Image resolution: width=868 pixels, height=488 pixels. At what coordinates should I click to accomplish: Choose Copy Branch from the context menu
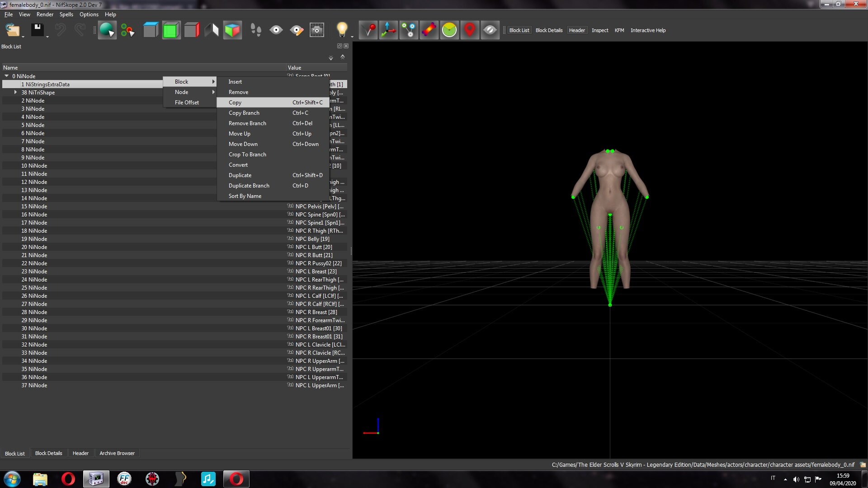click(273, 113)
